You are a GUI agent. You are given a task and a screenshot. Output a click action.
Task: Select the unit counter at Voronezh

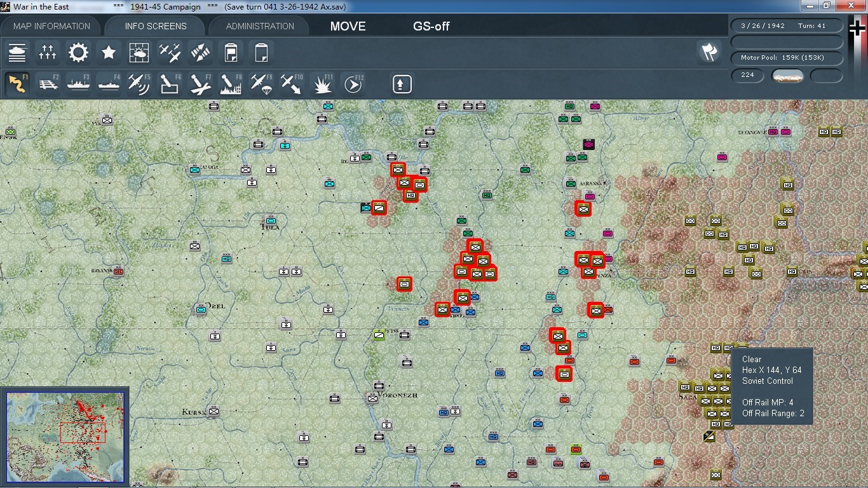click(x=372, y=398)
